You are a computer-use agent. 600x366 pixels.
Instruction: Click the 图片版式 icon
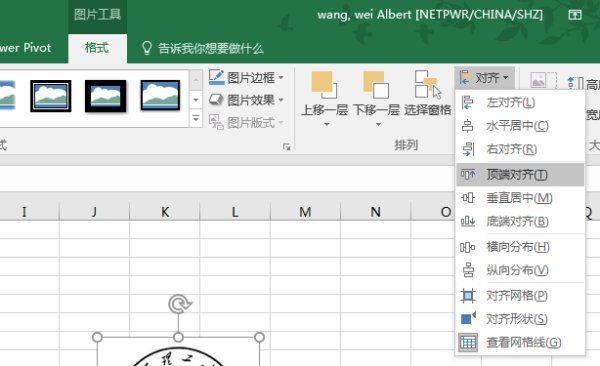point(216,122)
